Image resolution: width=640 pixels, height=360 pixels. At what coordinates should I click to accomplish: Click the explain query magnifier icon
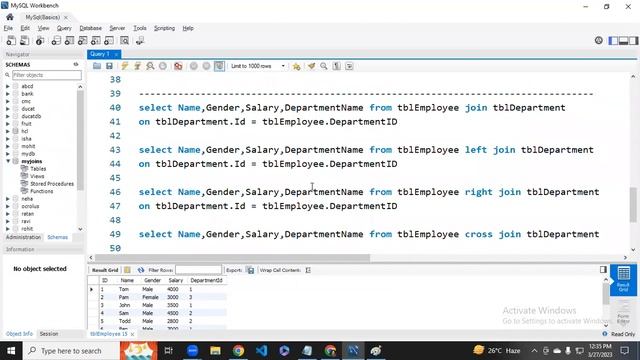tap(150, 66)
